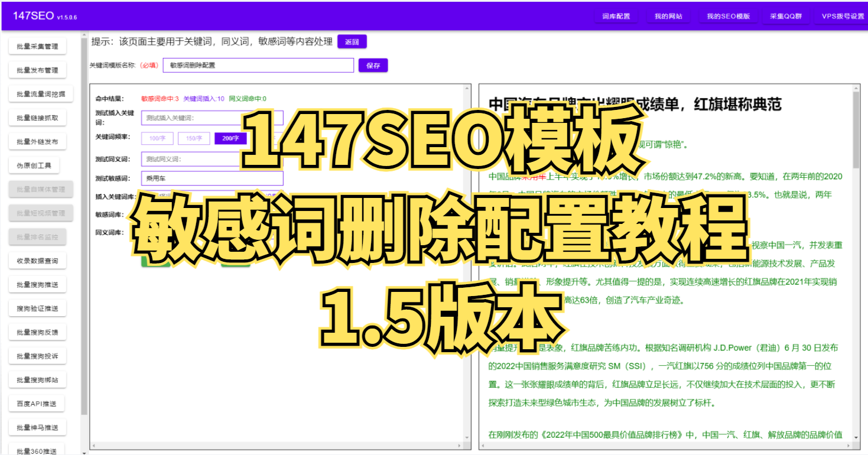The image size is (868, 455).
Task: Click the article headline in preview
Action: [635, 105]
